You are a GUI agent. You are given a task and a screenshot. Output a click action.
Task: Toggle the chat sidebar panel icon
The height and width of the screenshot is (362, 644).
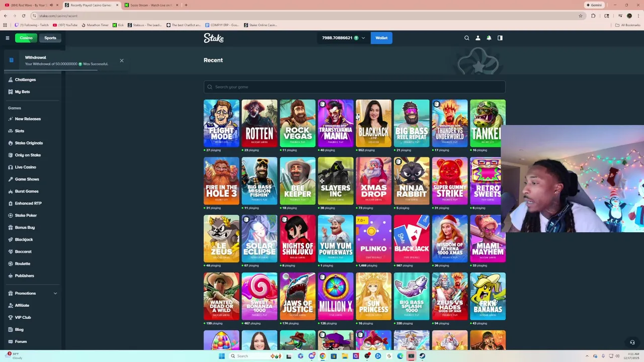pyautogui.click(x=500, y=38)
